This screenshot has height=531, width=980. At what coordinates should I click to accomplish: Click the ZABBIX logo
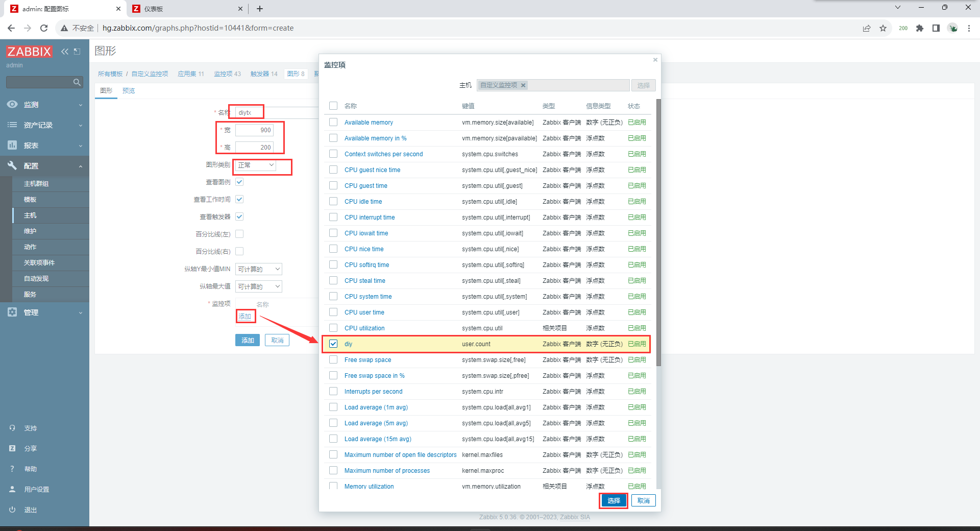click(x=29, y=52)
